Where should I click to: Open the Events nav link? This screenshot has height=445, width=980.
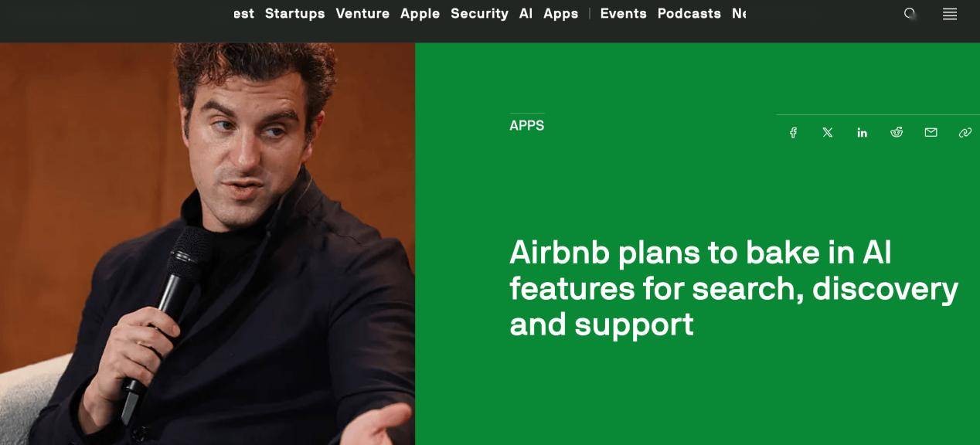[x=623, y=13]
